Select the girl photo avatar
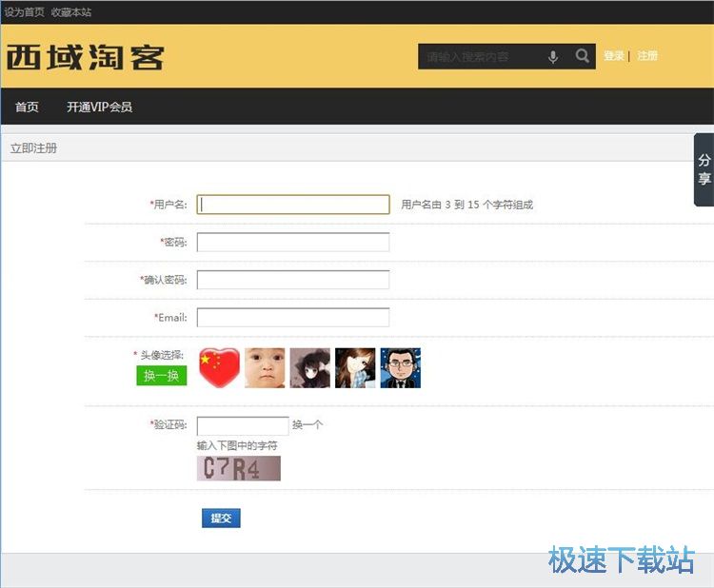This screenshot has width=714, height=588. pos(355,368)
